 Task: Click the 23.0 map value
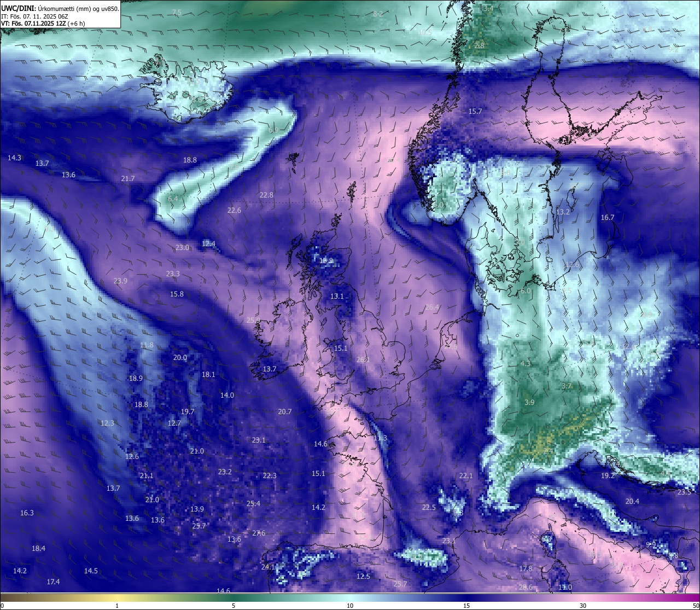tap(182, 247)
